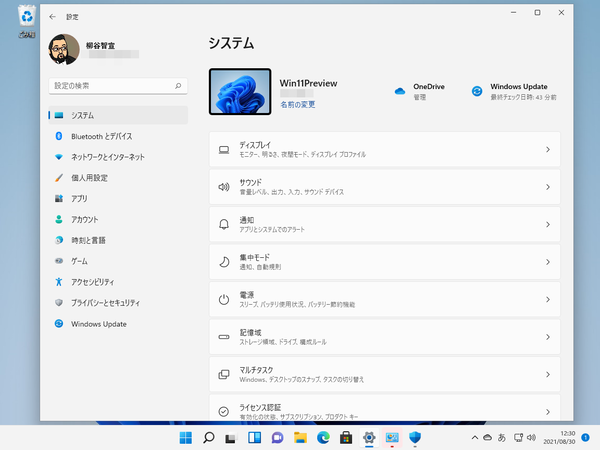Select ネットワークとインターネット in sidebar
Viewport: 600px width, 450px height.
tap(107, 157)
